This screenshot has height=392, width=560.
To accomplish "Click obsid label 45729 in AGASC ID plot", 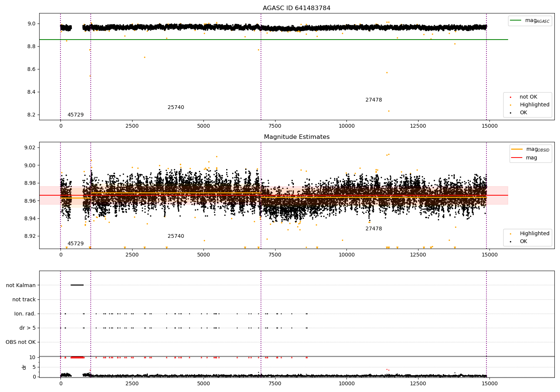I will tap(75, 115).
